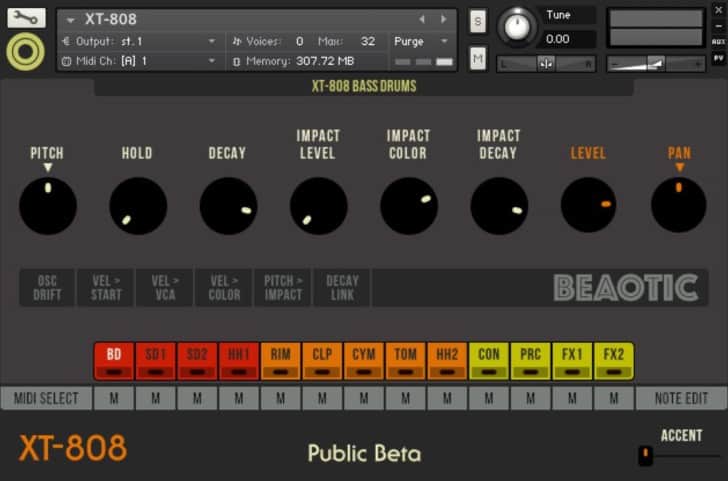Select the PRC drum pad

(x=530, y=361)
